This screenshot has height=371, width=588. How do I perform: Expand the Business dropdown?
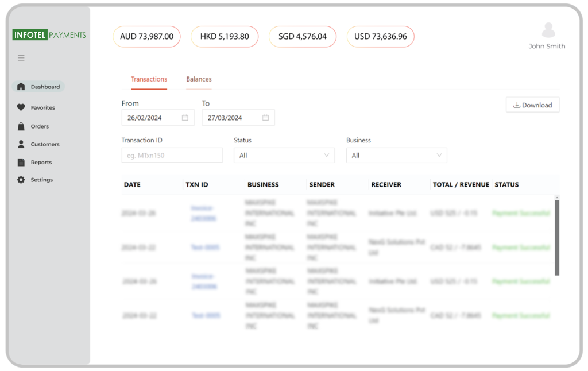pos(396,155)
